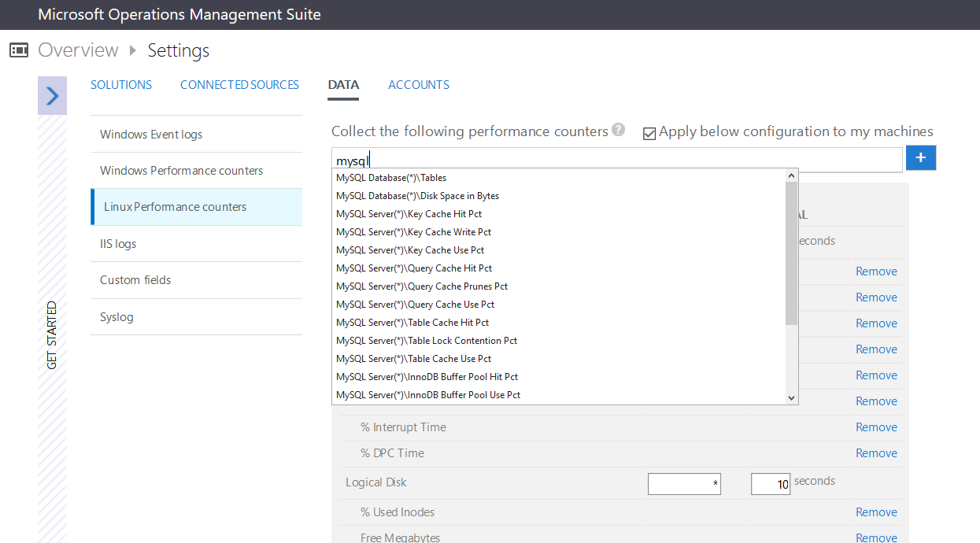Image resolution: width=980 pixels, height=543 pixels.
Task: Toggle Apply below configuration to my machines
Action: tap(649, 133)
